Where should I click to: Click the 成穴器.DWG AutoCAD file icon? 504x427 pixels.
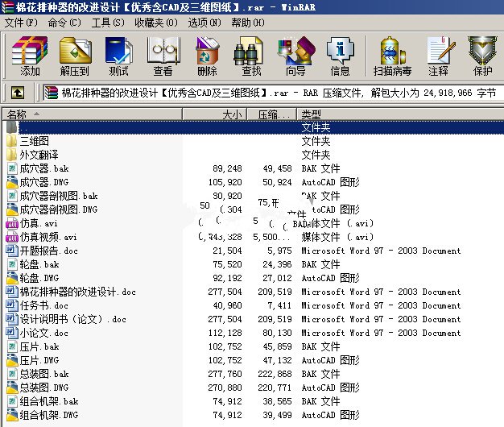coord(12,182)
